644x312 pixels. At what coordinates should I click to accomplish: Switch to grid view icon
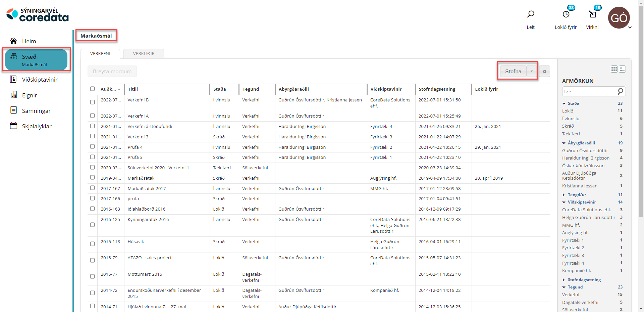coord(614,69)
